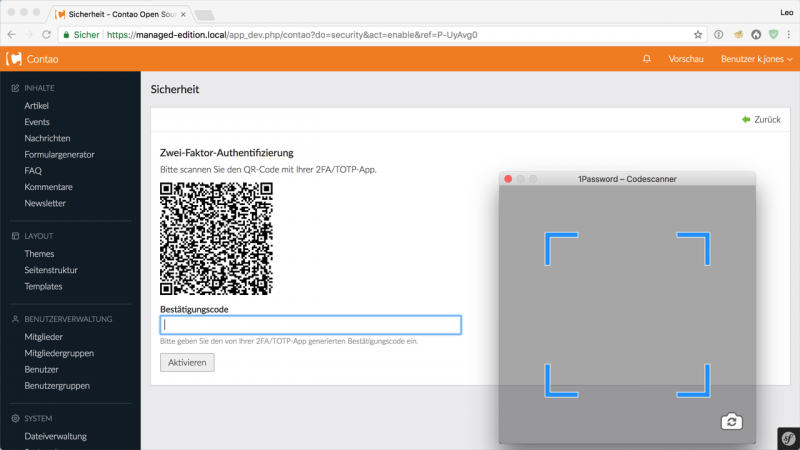This screenshot has width=800, height=450.
Task: Reload the page using browser refresh icon
Action: (x=47, y=34)
